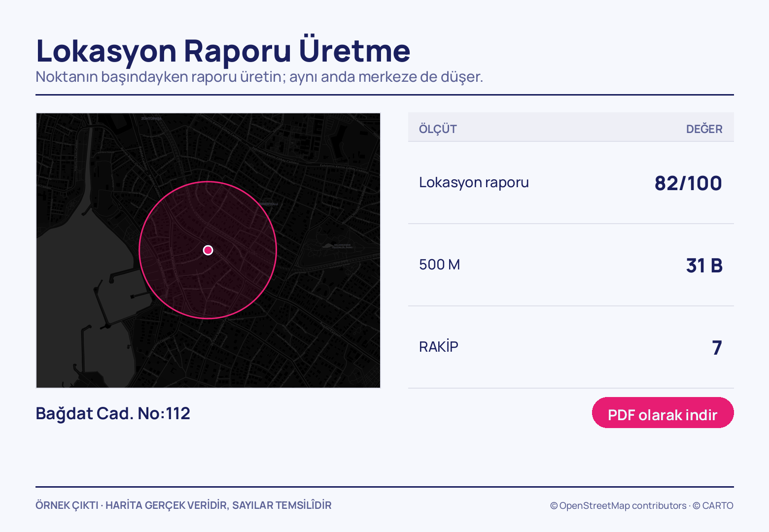Click the CARTO attribution

tap(713, 505)
